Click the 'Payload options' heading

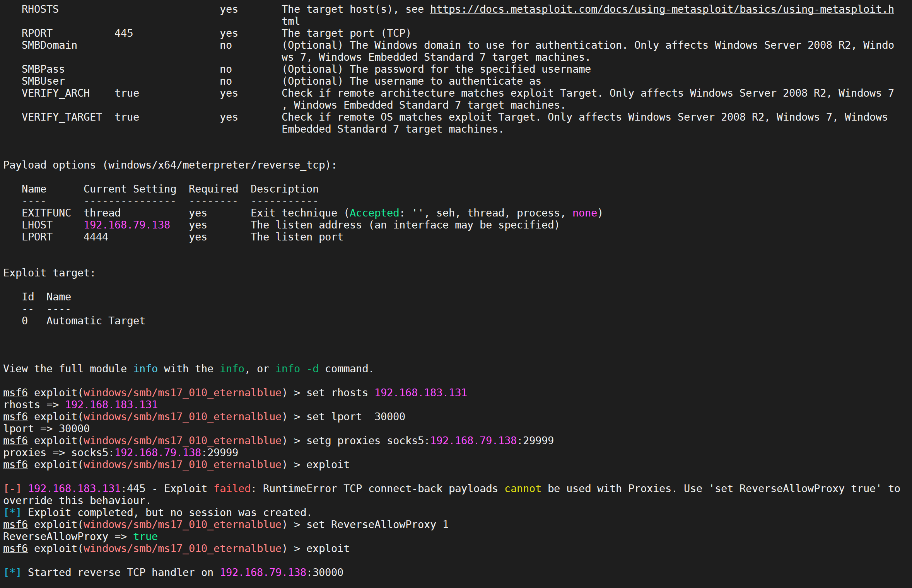49,165
